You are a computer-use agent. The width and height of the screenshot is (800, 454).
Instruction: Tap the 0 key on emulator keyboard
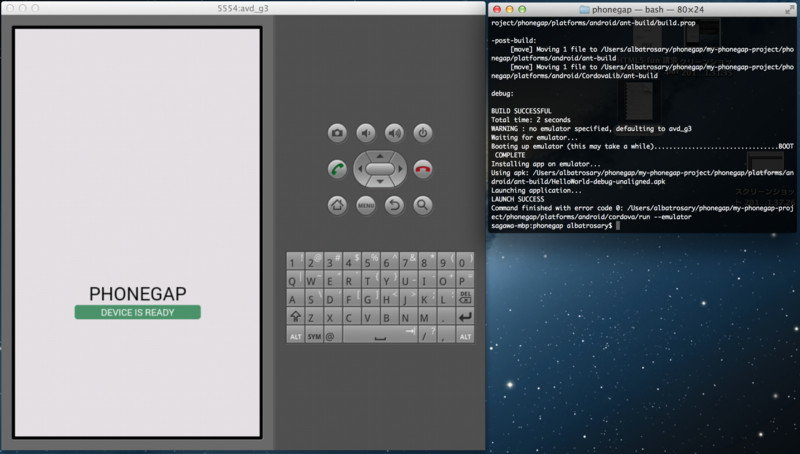(465, 261)
